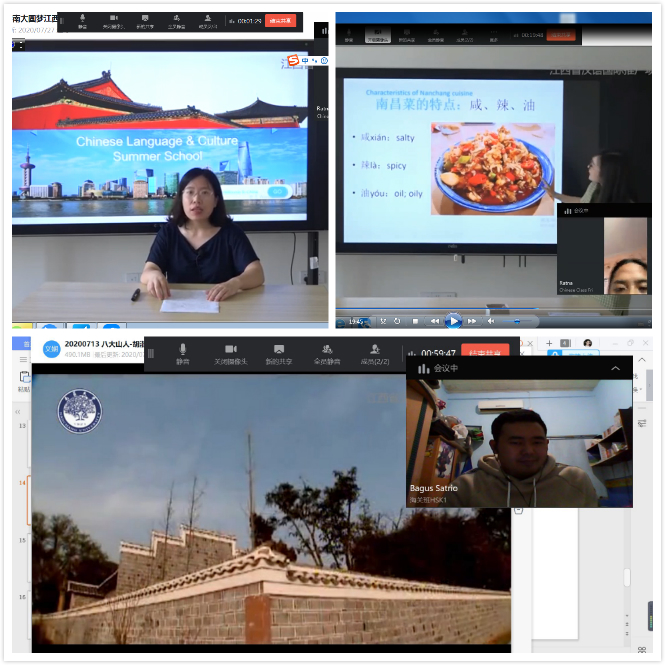The width and height of the screenshot is (665, 665).
Task: End sharing red button in top-left meeting
Action: (x=280, y=20)
